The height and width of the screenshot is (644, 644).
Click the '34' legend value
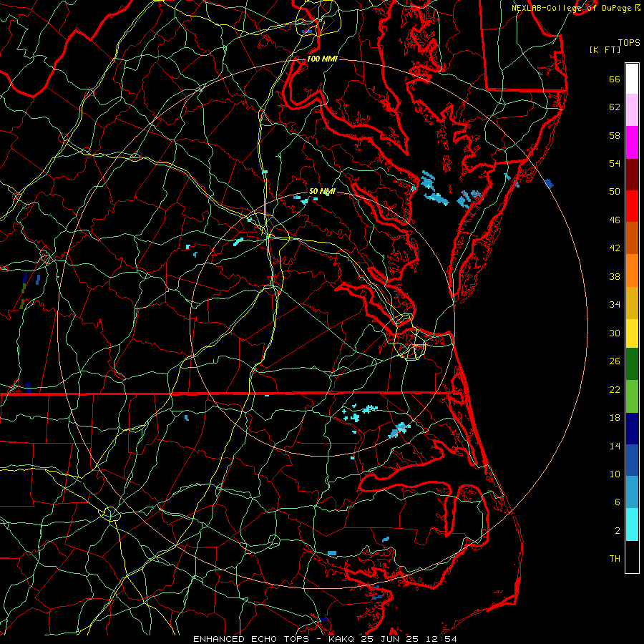coord(615,305)
